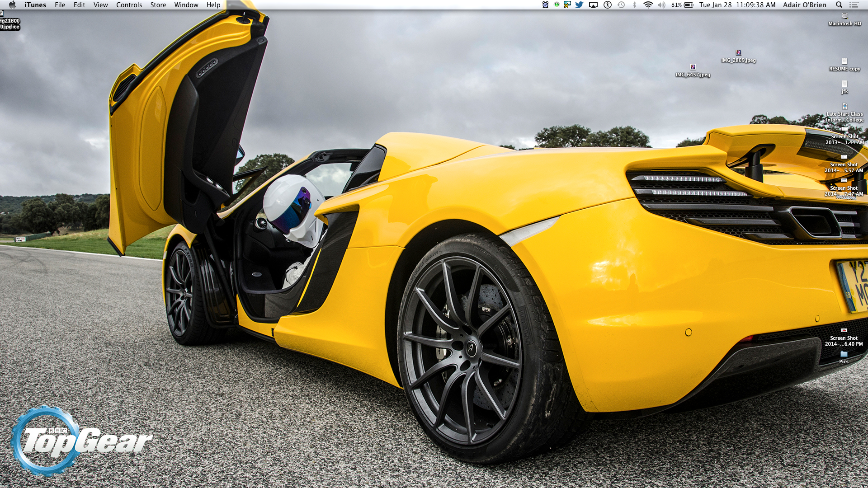Open the Apple menu
The image size is (868, 488).
(12, 5)
